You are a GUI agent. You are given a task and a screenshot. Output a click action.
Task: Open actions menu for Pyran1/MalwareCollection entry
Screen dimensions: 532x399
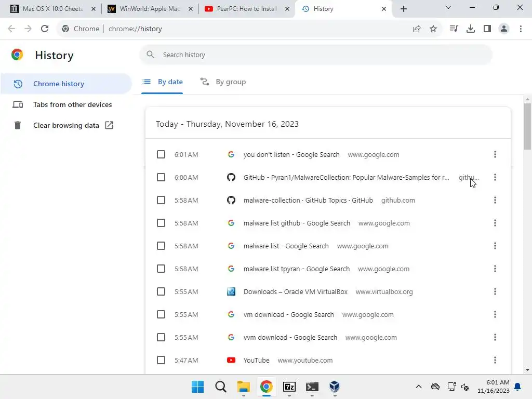coord(495,177)
